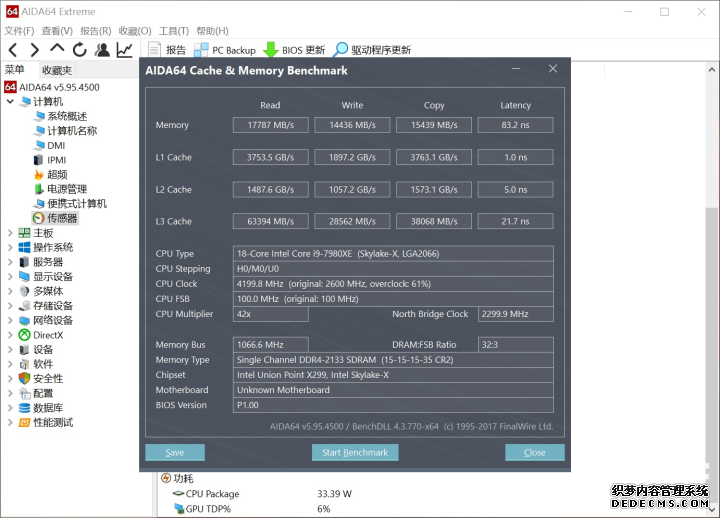Click the 安全性 shield icon
Viewport: 720px width, 518px height.
click(24, 379)
